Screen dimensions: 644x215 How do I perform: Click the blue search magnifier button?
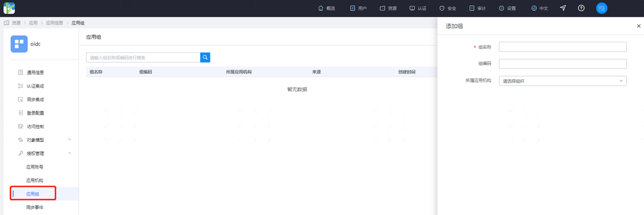205,58
